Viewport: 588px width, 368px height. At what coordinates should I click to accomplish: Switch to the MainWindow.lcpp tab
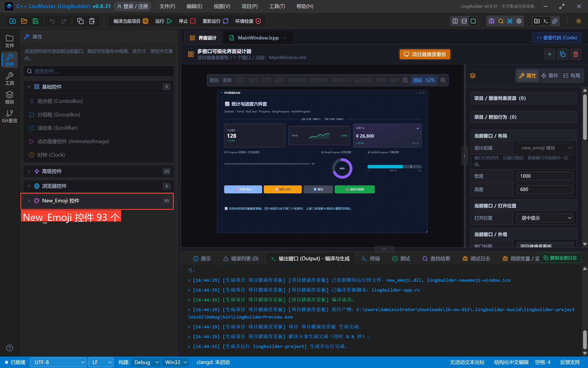(258, 38)
